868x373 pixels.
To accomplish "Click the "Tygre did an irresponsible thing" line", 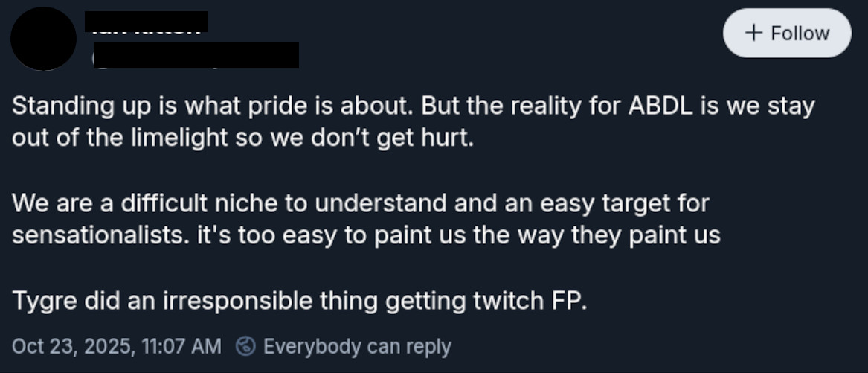I will 300,302.
